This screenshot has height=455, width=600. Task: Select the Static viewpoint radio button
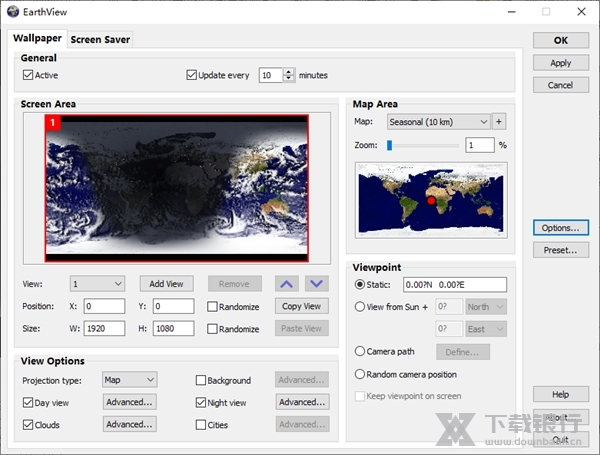pos(360,284)
